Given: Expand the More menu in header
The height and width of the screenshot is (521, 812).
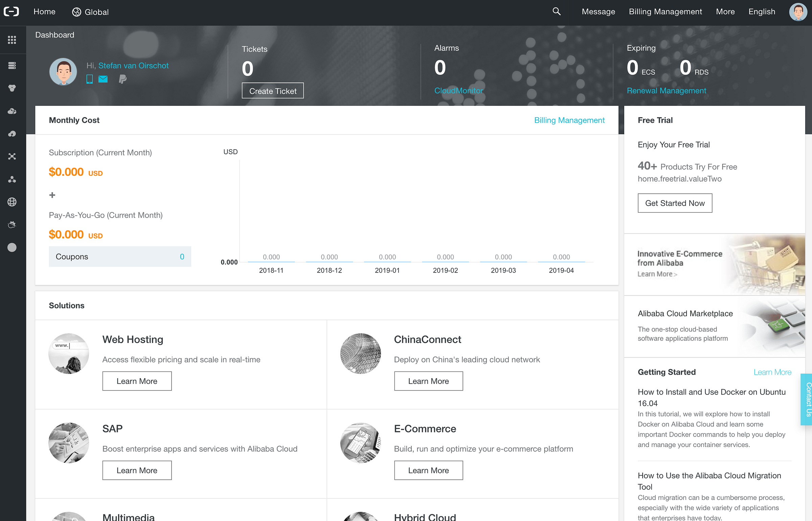Looking at the screenshot, I should click(x=725, y=12).
